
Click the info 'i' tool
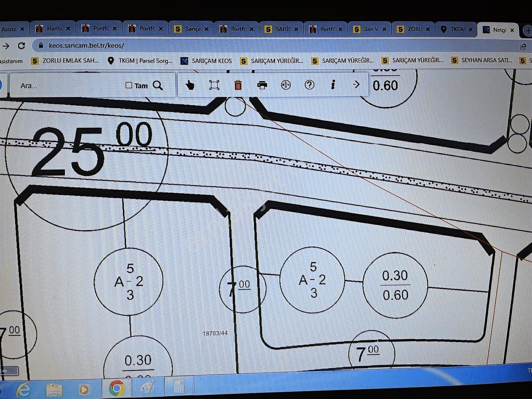[x=332, y=85]
